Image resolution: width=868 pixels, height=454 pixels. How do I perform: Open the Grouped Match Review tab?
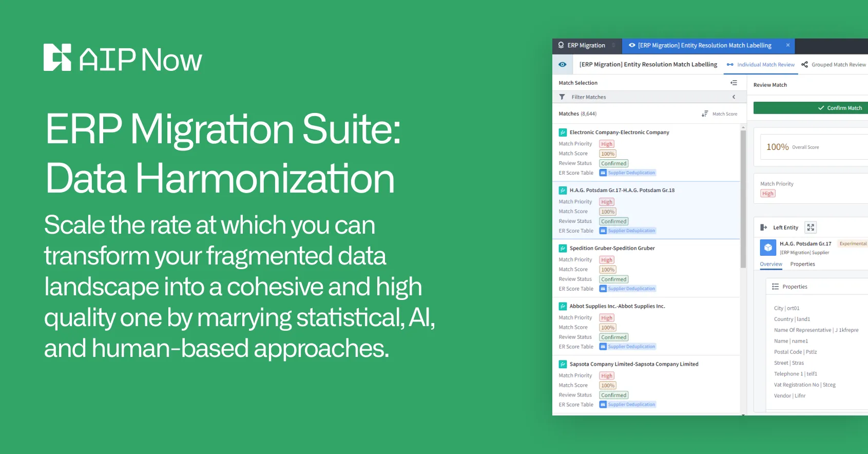click(x=834, y=65)
